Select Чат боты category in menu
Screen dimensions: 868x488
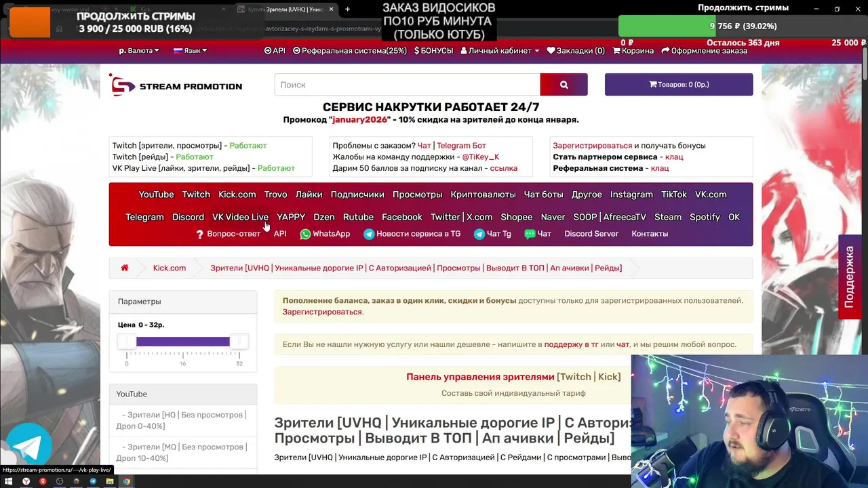[x=543, y=195]
